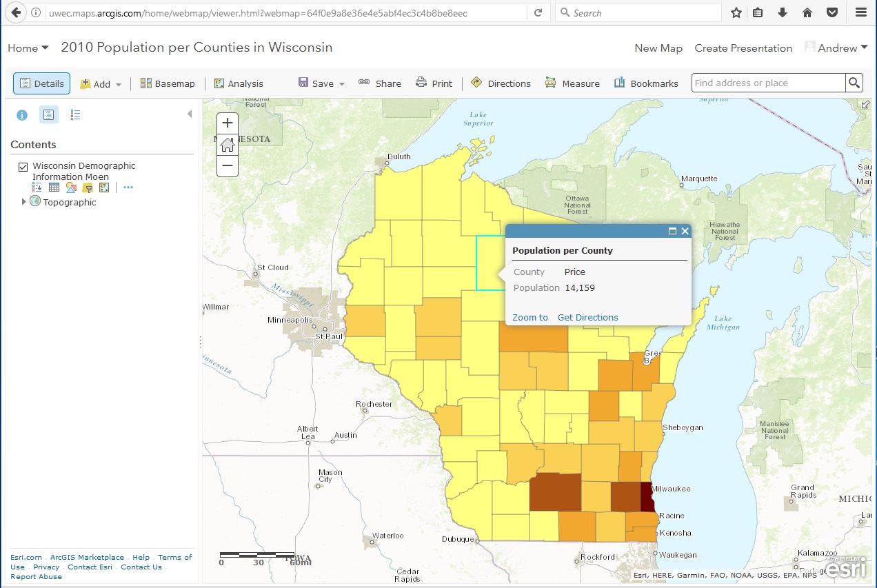Open ArcGIS Marketplace footer link
The height and width of the screenshot is (588, 877).
(87, 557)
